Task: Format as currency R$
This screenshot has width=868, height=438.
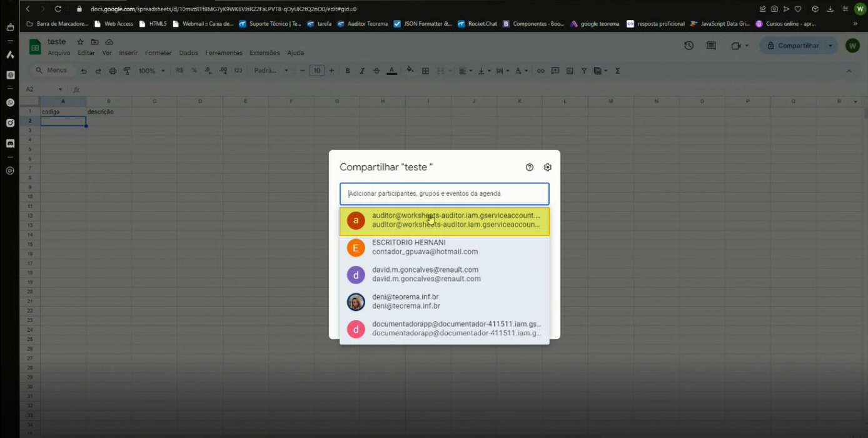Action: tap(179, 71)
